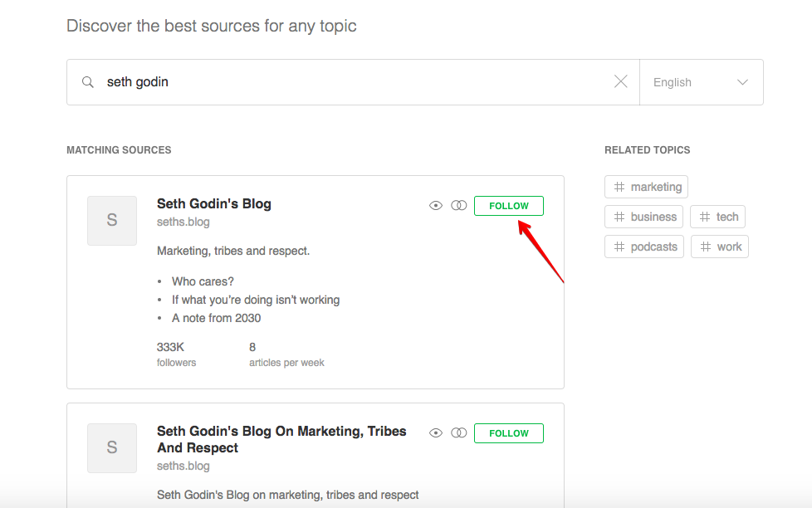Preview Seth Godin's Blog with the eye icon
This screenshot has height=508, width=812.
[x=436, y=206]
